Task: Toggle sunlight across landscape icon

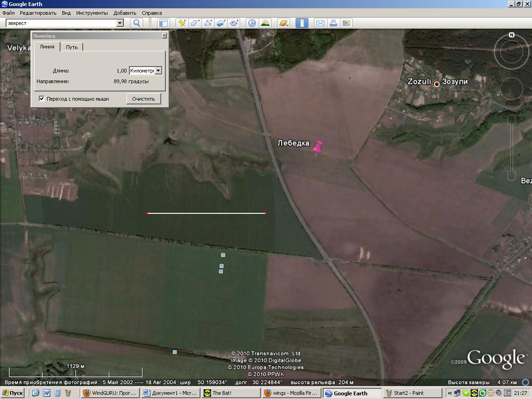Action: click(x=265, y=23)
